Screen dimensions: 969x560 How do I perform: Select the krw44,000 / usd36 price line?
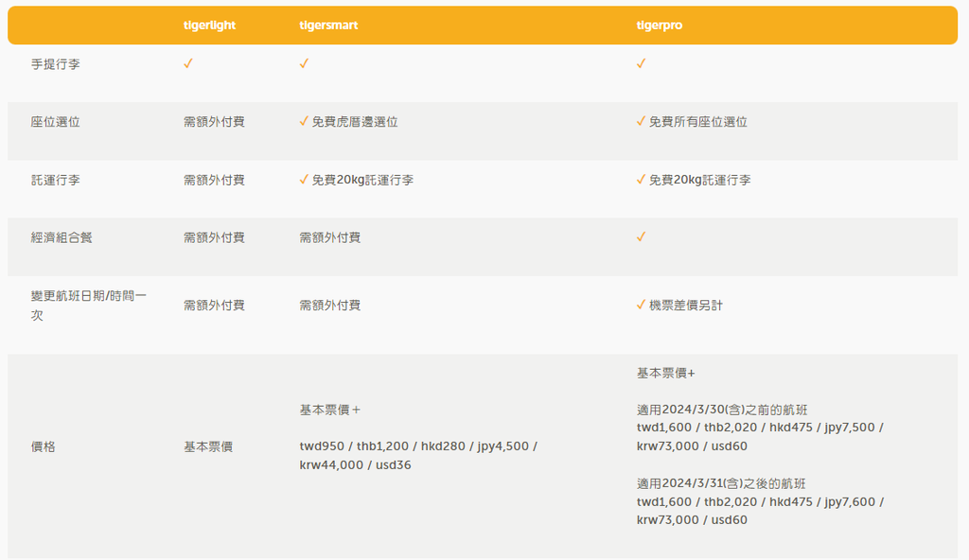click(x=356, y=464)
